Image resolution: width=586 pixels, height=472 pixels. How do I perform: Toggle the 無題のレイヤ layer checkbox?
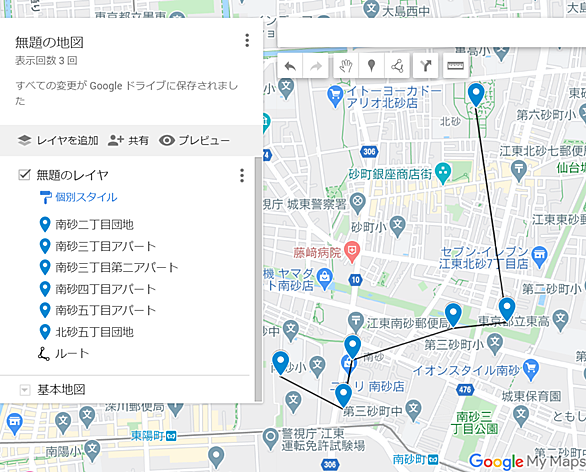[24, 175]
